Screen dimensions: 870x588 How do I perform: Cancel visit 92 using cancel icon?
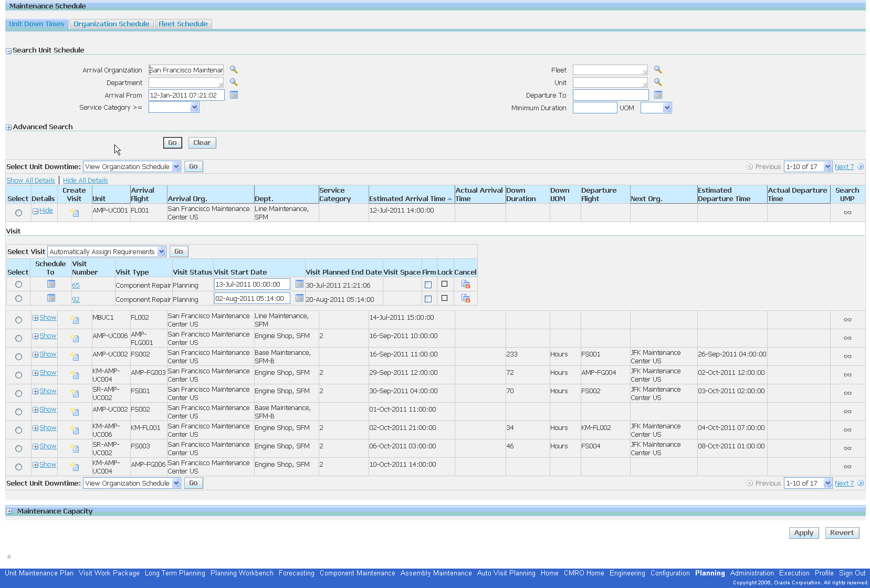click(x=466, y=298)
